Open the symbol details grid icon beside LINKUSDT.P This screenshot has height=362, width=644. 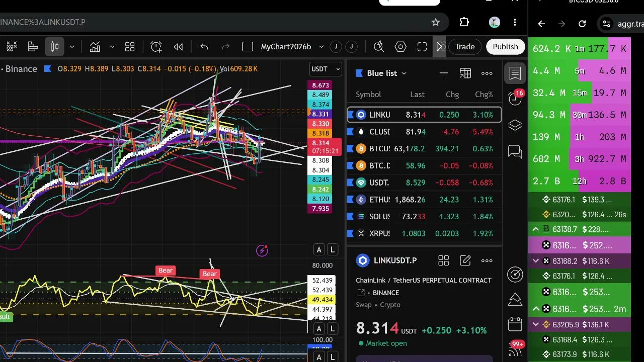coord(443,260)
